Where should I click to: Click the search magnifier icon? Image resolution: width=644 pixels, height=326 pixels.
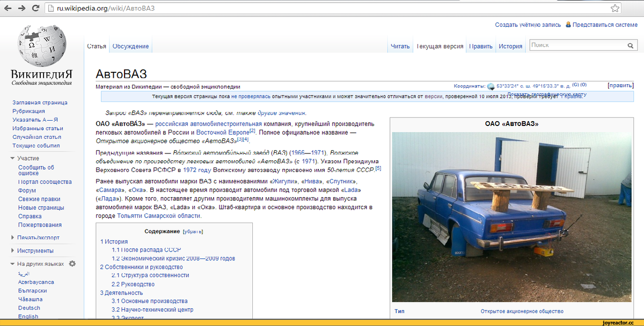coord(631,46)
